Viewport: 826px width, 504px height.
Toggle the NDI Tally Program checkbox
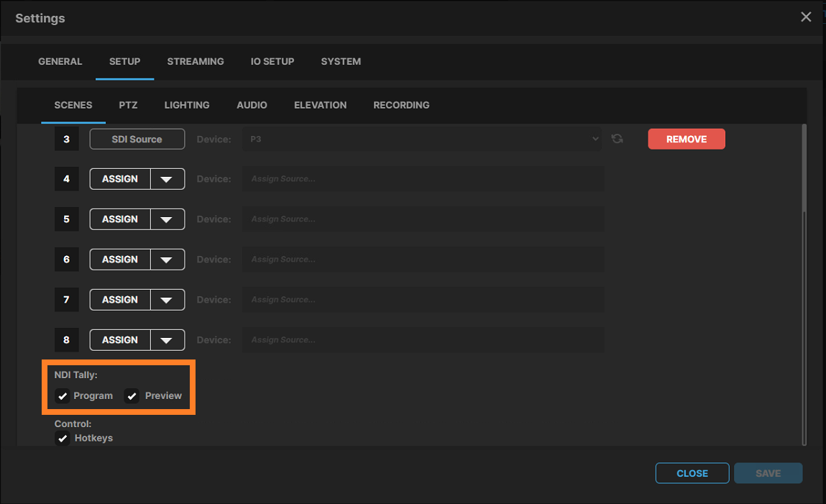point(63,396)
